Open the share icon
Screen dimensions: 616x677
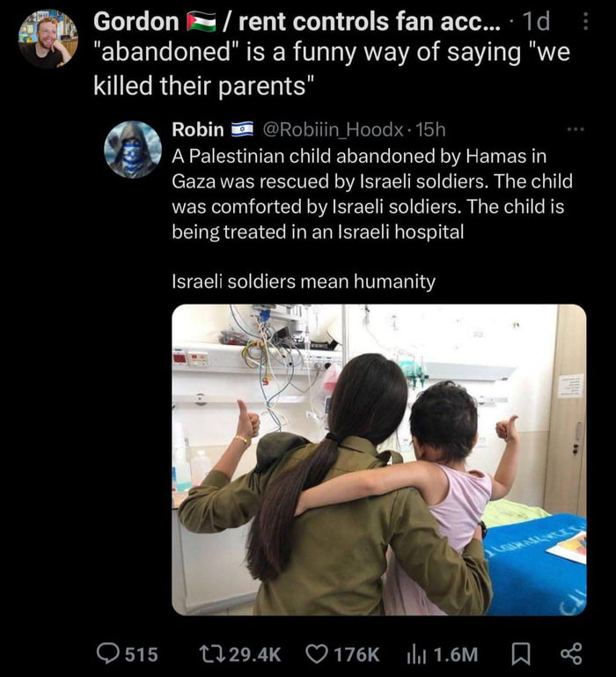pyautogui.click(x=571, y=654)
